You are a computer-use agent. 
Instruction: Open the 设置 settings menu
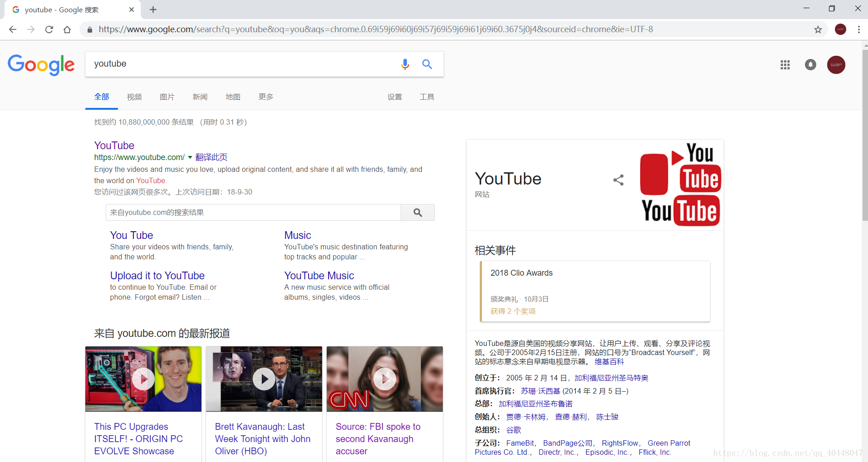[395, 97]
